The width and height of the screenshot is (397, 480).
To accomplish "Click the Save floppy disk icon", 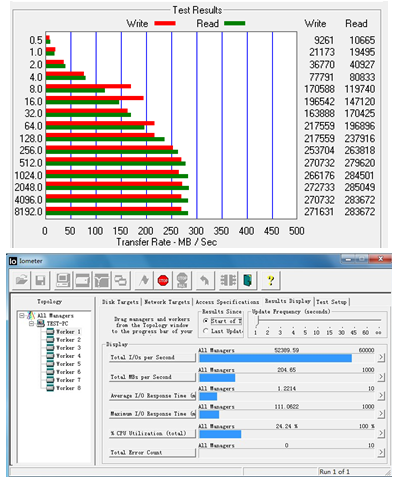I will 40,280.
